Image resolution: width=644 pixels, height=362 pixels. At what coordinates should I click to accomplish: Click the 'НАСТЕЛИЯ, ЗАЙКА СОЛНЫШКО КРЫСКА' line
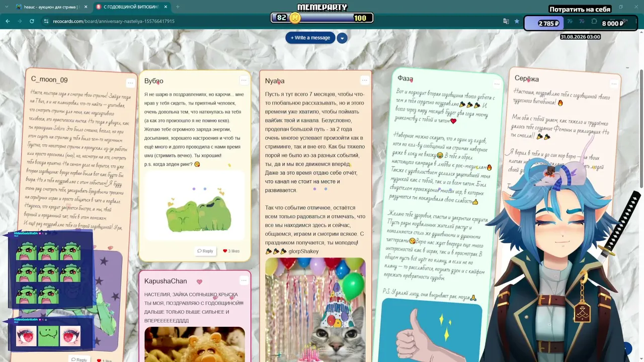(x=191, y=295)
